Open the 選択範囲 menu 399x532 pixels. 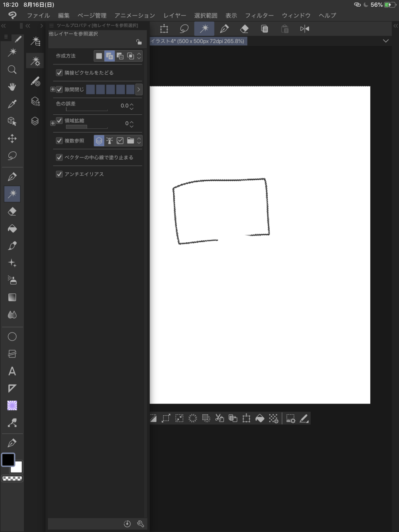pyautogui.click(x=206, y=15)
